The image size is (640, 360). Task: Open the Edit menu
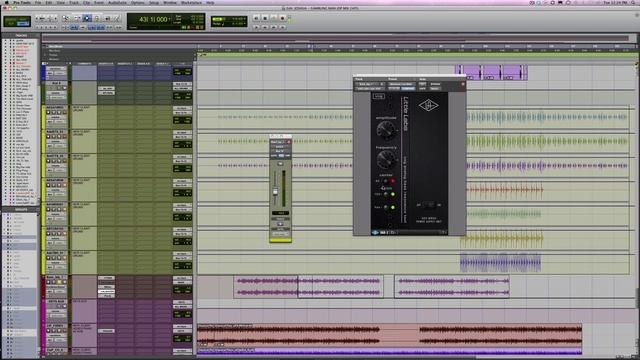(x=49, y=2)
